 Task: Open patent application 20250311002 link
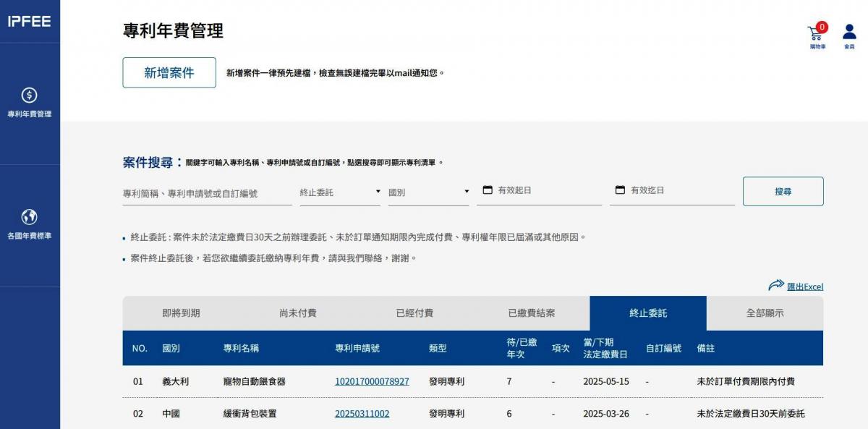click(x=362, y=414)
